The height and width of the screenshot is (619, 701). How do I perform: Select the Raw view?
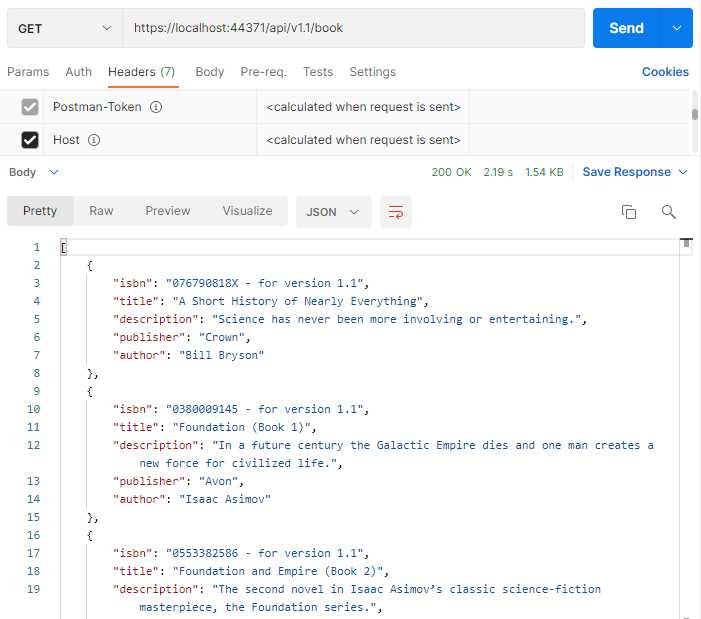[101, 211]
